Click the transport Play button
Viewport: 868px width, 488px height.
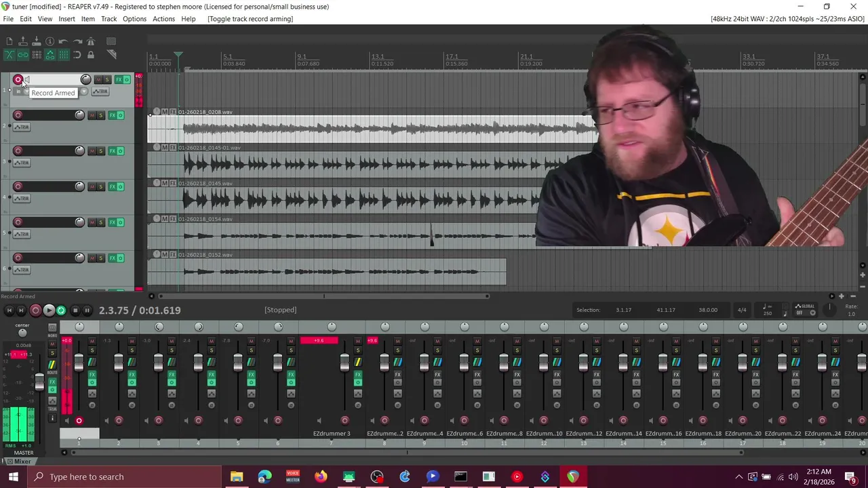(x=49, y=310)
